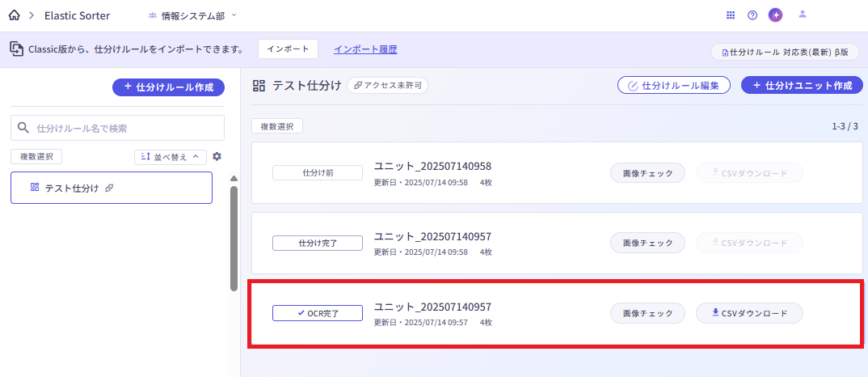The width and height of the screenshot is (868, 377).
Task: Click 仕分けユニット作成 button
Action: click(x=802, y=86)
